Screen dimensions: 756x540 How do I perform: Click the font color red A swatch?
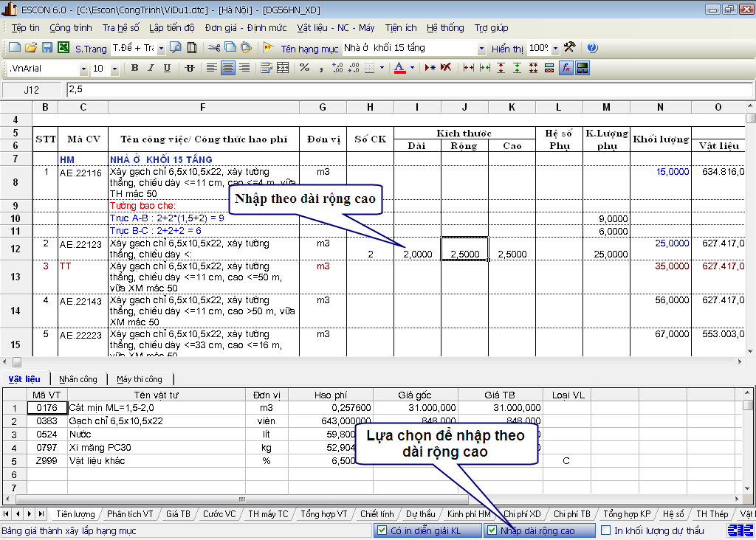[x=399, y=68]
